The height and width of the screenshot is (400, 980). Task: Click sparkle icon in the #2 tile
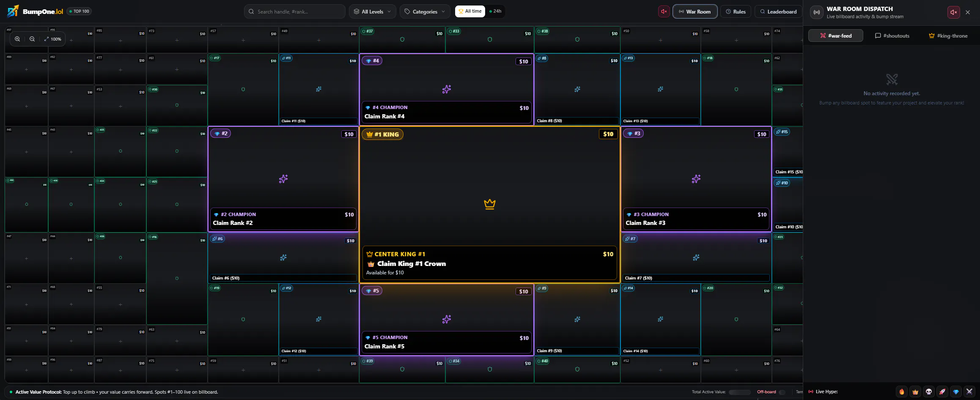click(x=283, y=179)
